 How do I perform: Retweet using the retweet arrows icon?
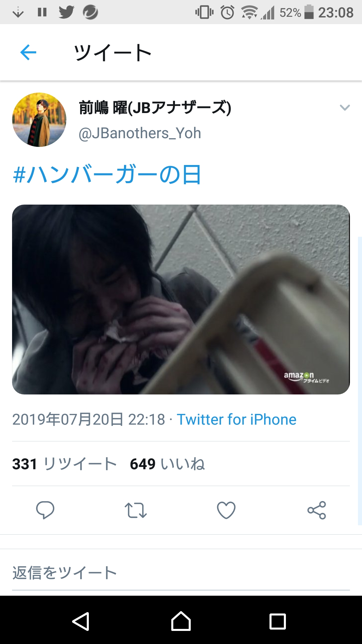136,510
